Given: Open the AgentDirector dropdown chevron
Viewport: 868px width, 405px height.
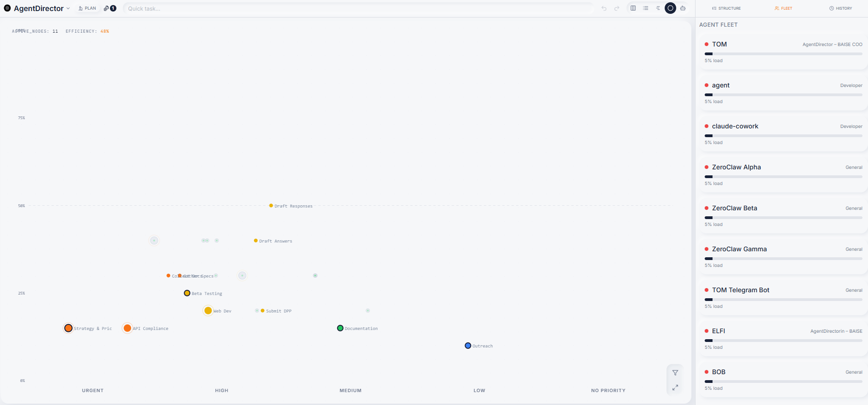Looking at the screenshot, I should click(68, 8).
